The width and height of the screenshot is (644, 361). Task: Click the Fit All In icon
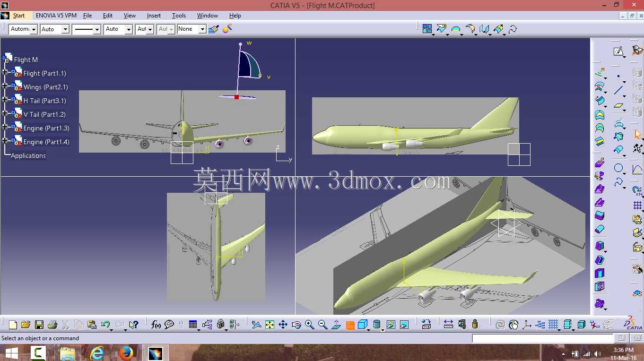(x=270, y=325)
